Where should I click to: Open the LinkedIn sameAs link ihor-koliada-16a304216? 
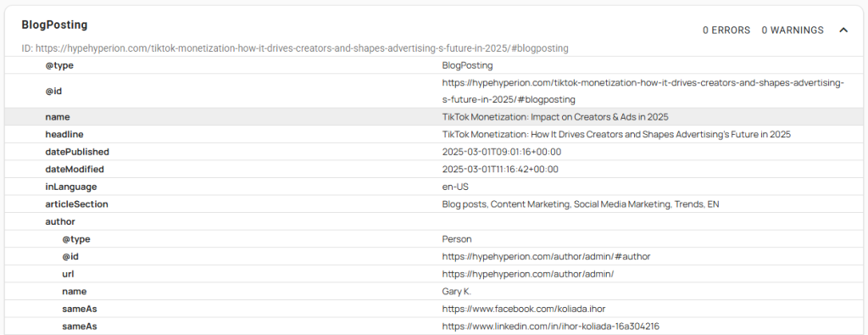click(550, 327)
